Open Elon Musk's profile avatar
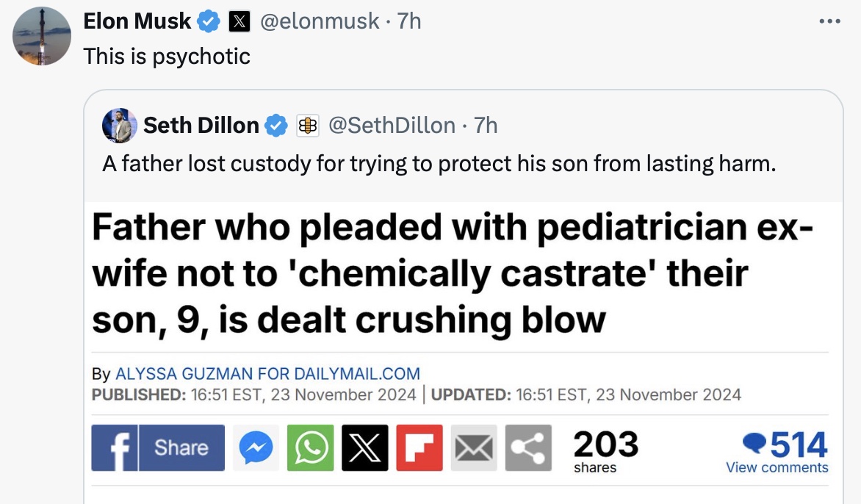 tap(43, 37)
